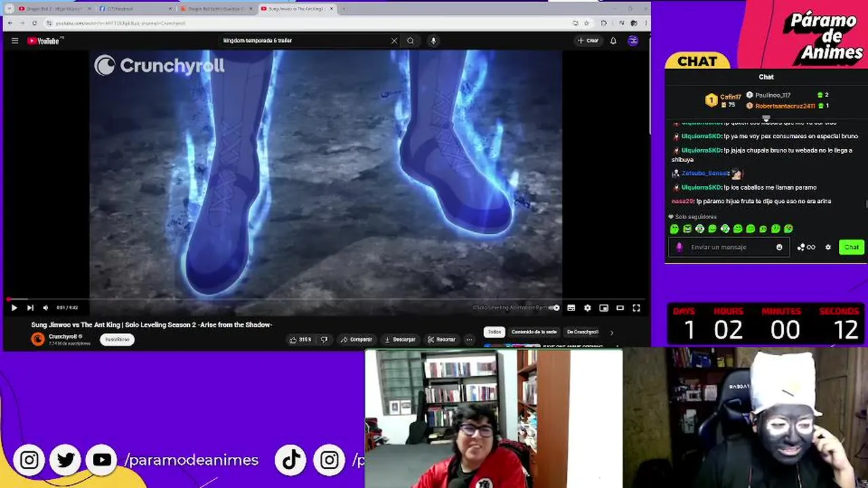Image resolution: width=868 pixels, height=488 pixels.
Task: Show more filter chips with arrow
Action: (x=612, y=332)
